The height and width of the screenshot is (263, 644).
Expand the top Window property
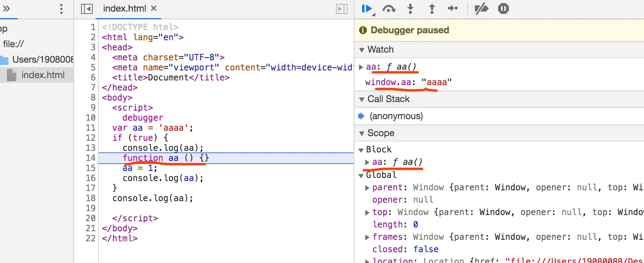tap(367, 213)
